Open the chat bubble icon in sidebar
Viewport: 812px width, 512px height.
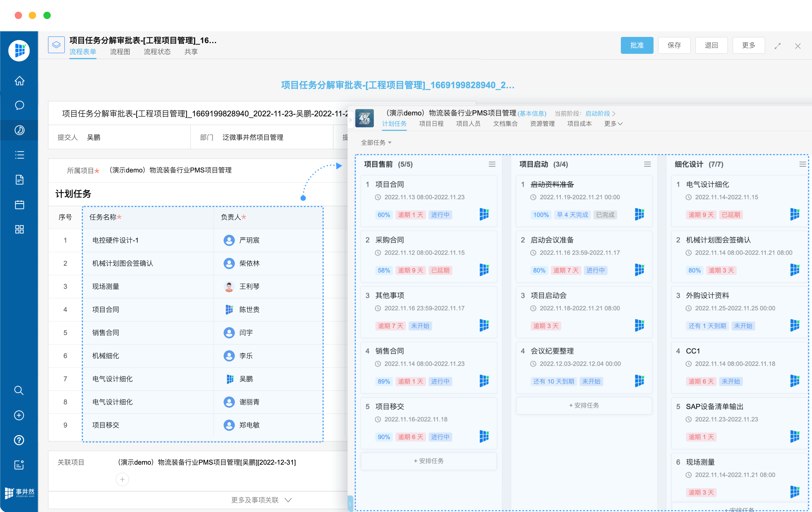click(19, 105)
